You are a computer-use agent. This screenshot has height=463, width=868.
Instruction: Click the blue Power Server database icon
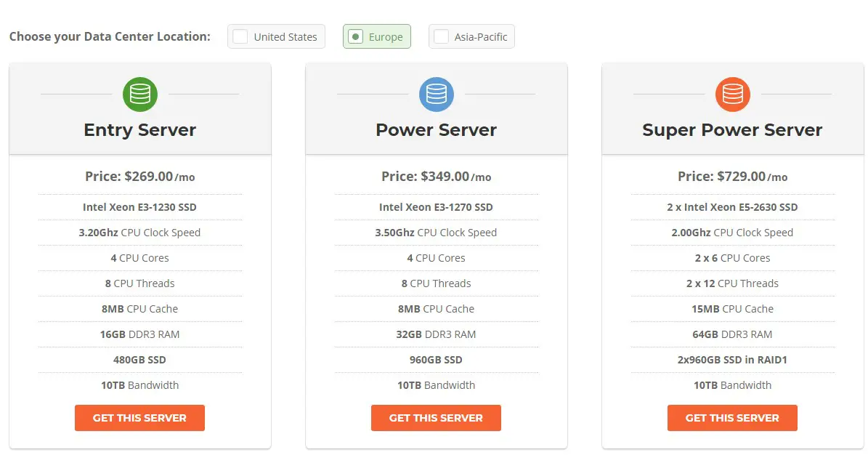tap(437, 94)
